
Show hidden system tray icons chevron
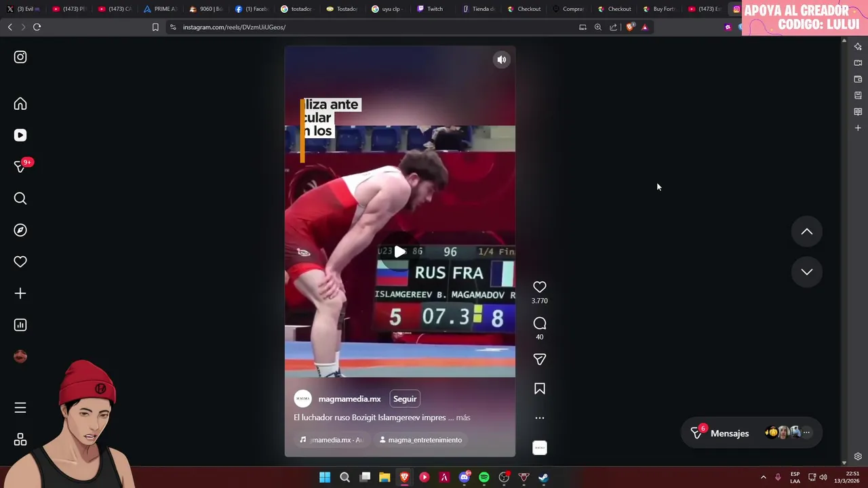pyautogui.click(x=764, y=477)
